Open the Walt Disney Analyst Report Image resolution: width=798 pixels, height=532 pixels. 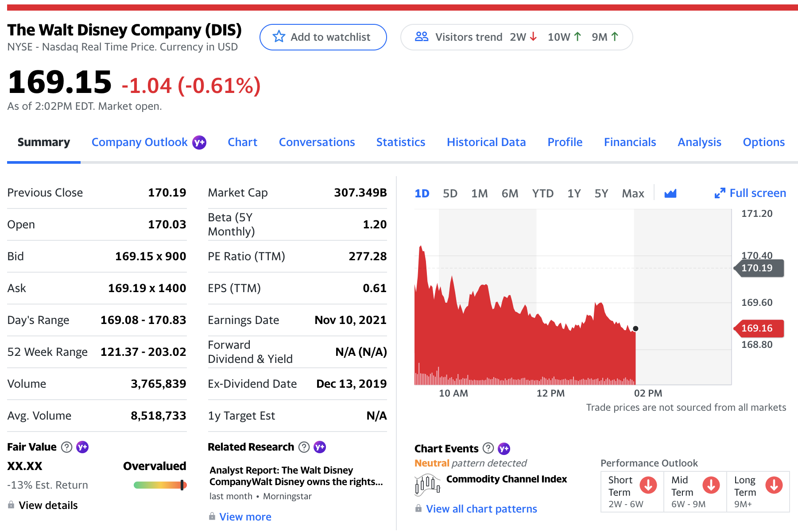tap(296, 476)
